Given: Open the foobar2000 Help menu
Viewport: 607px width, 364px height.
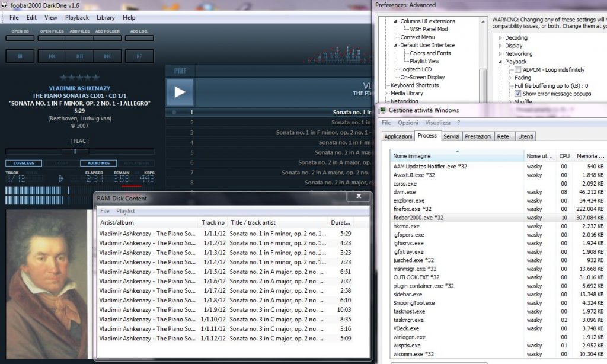Looking at the screenshot, I should 129,17.
